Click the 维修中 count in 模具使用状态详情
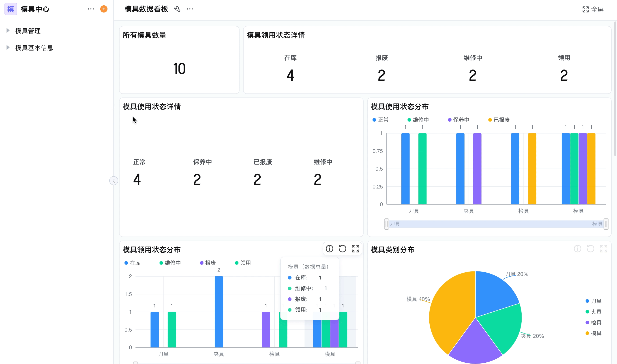 click(x=317, y=180)
